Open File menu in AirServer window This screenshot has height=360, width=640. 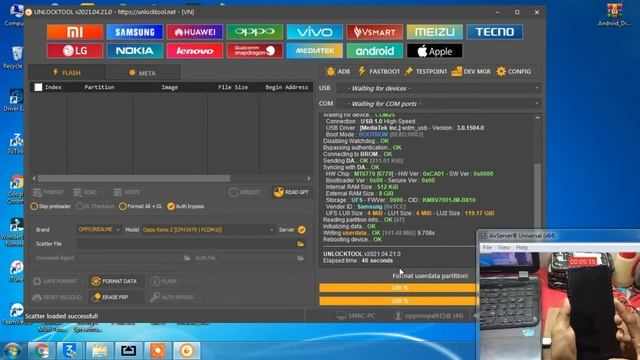point(487,247)
